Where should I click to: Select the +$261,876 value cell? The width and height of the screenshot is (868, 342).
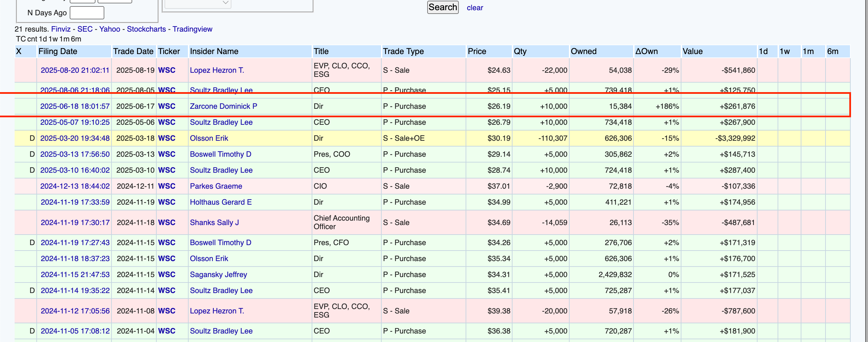719,106
